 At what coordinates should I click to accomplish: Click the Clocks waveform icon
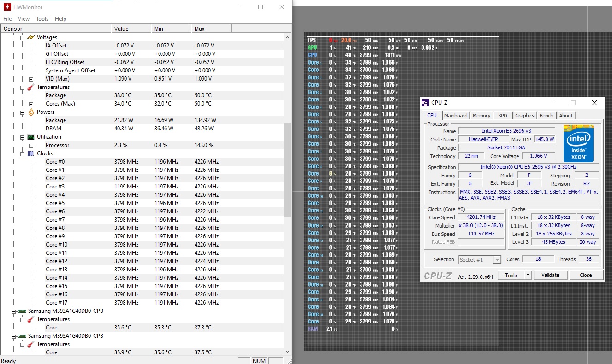(31, 153)
